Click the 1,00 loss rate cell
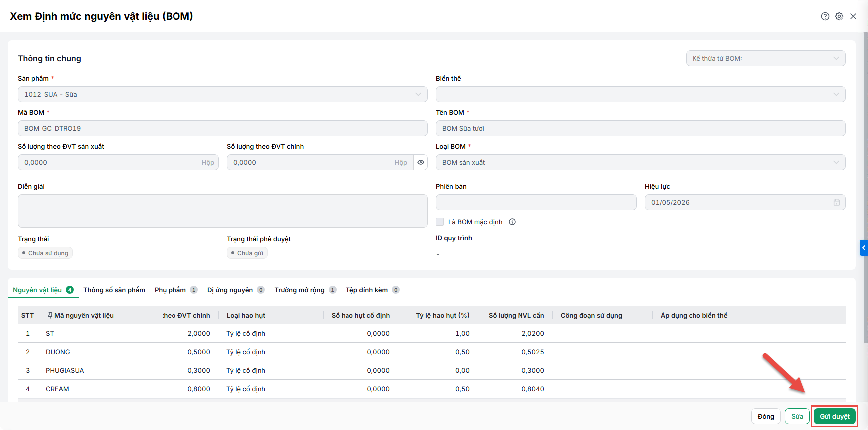Viewport: 868px width, 430px height. pyautogui.click(x=462, y=333)
